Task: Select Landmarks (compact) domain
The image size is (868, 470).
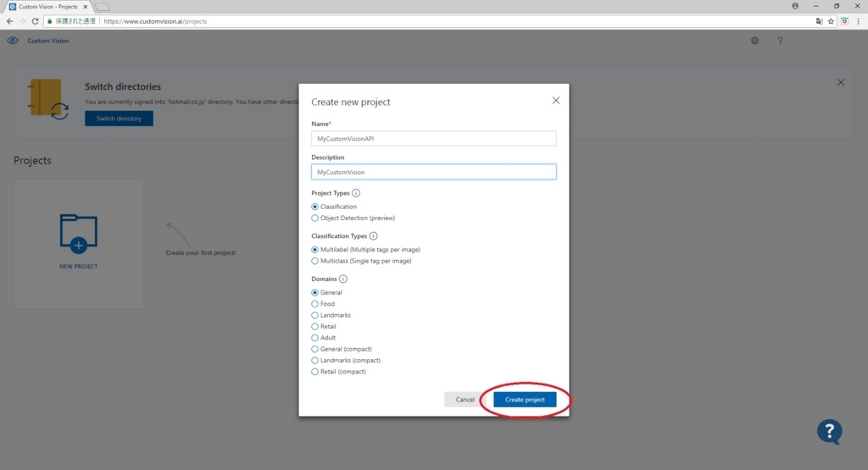Action: [x=315, y=361]
